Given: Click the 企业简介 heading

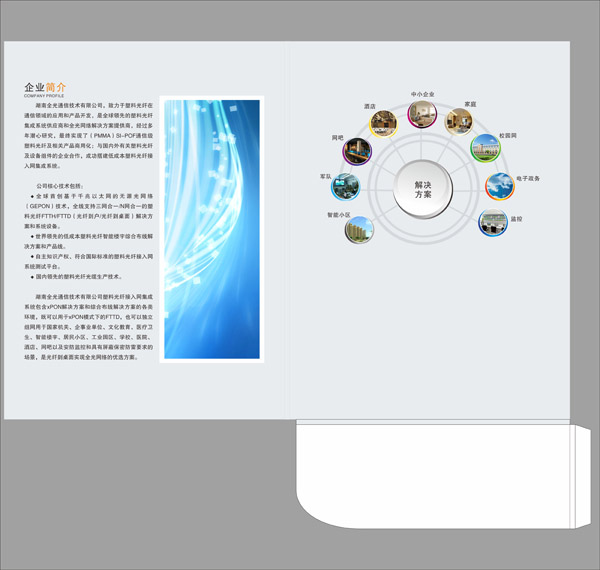Looking at the screenshot, I should point(45,87).
